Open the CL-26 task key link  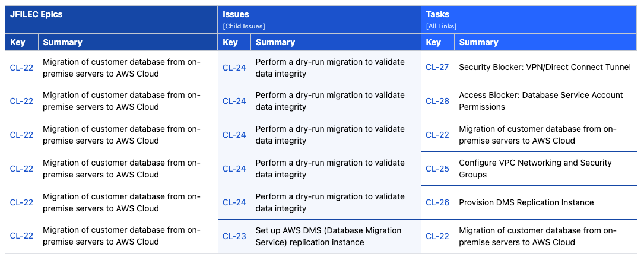coord(437,202)
